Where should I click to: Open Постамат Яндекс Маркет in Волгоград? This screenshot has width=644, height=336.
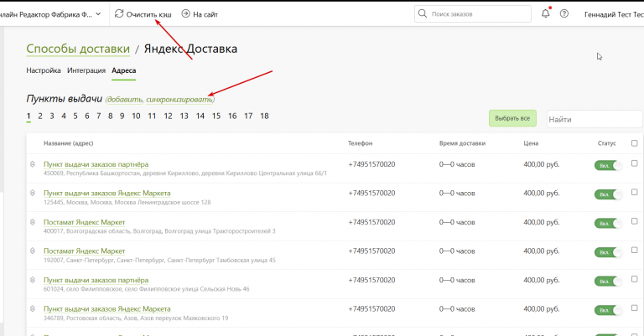[84, 222]
